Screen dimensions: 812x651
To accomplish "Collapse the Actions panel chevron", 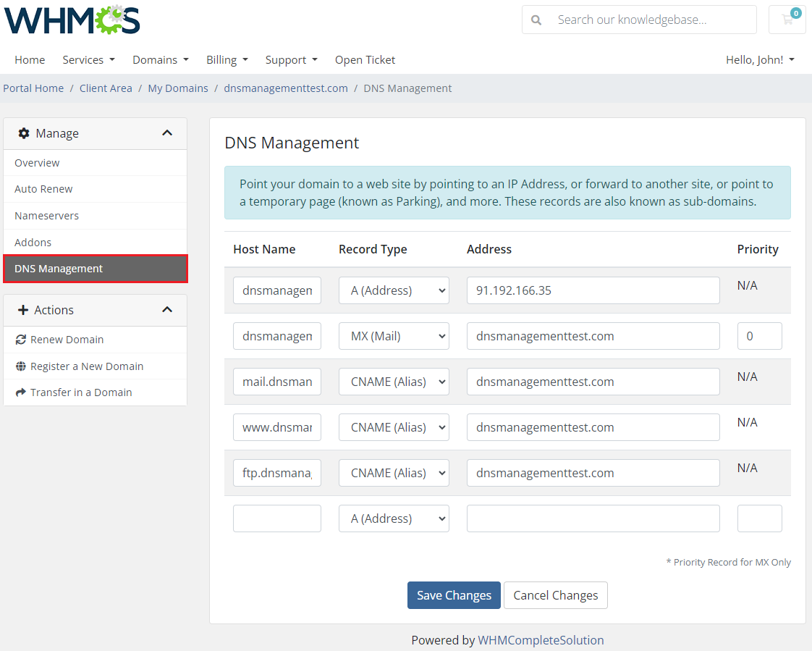I will [x=167, y=310].
